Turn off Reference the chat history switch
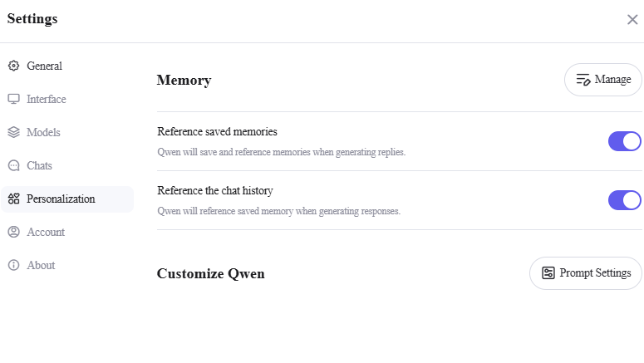The image size is (644, 363). coord(625,200)
